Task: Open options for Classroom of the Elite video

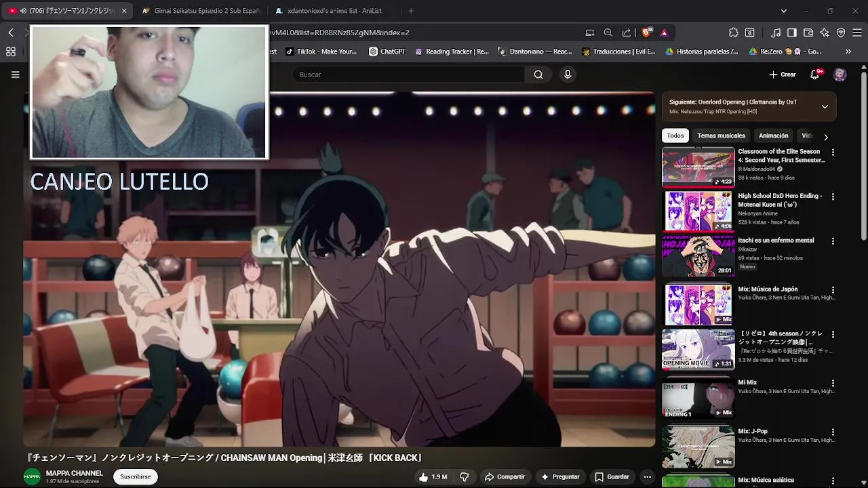Action: coord(833,152)
